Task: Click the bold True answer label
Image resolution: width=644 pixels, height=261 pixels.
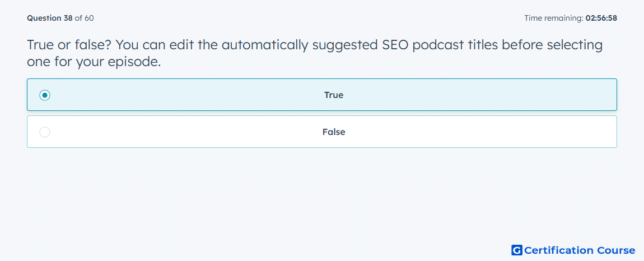Action: [x=334, y=95]
